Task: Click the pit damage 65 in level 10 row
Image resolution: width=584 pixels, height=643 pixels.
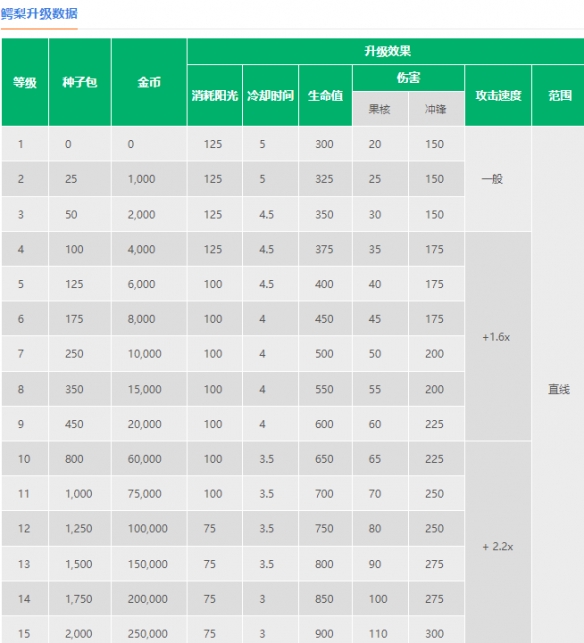Action: click(380, 459)
